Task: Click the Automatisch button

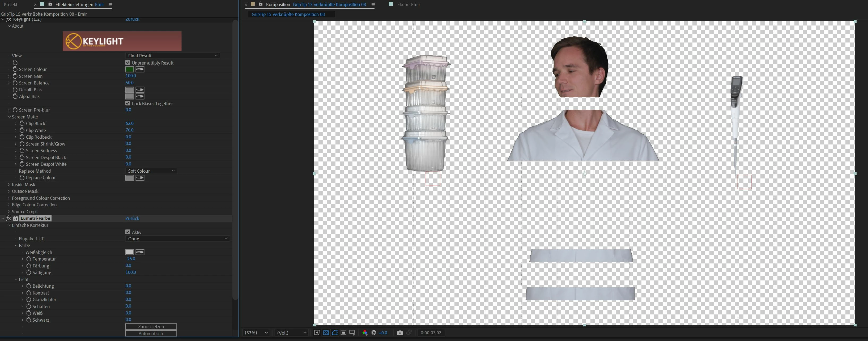Action: [151, 333]
